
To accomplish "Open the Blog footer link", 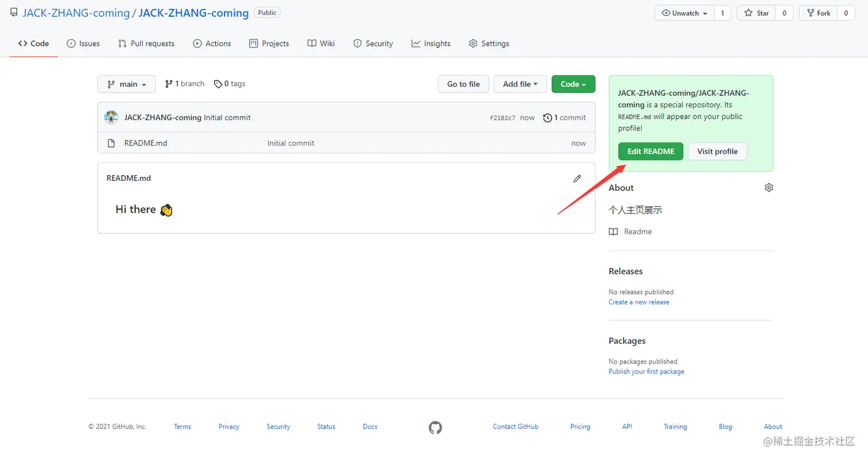I will pos(726,427).
